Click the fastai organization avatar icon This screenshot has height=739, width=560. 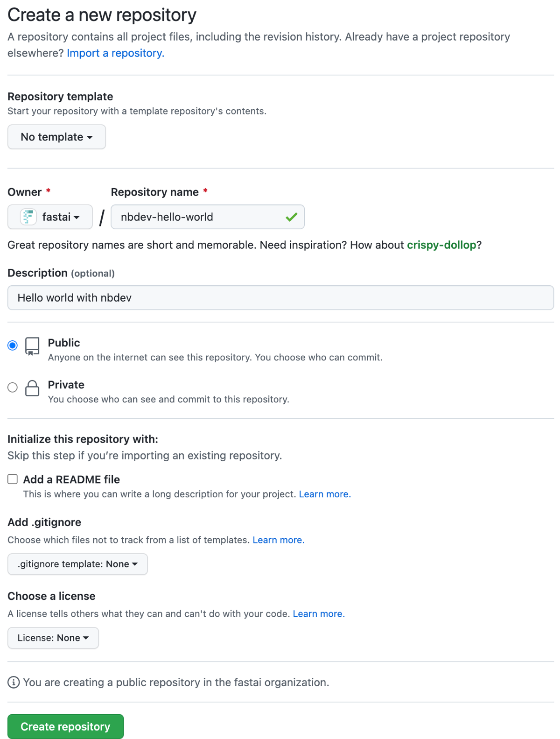[x=28, y=217]
